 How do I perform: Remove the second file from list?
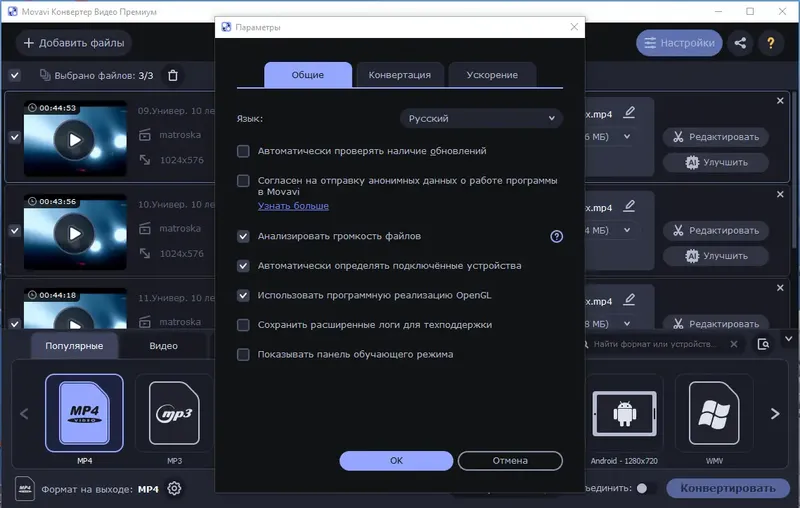coord(780,194)
